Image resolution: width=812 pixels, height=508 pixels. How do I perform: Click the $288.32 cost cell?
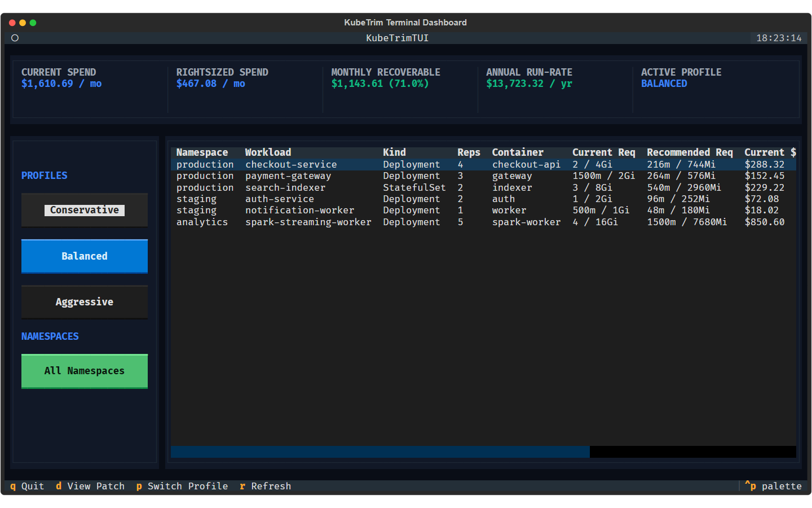click(x=765, y=164)
